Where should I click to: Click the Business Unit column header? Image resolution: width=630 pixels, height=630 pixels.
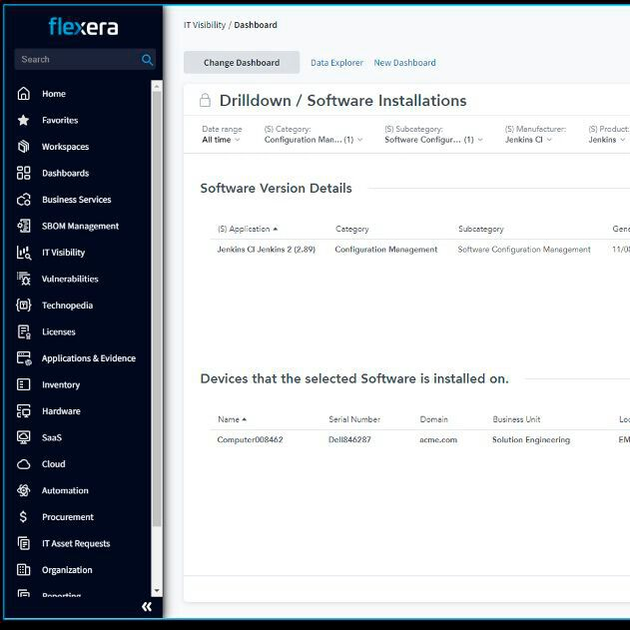[x=516, y=419]
